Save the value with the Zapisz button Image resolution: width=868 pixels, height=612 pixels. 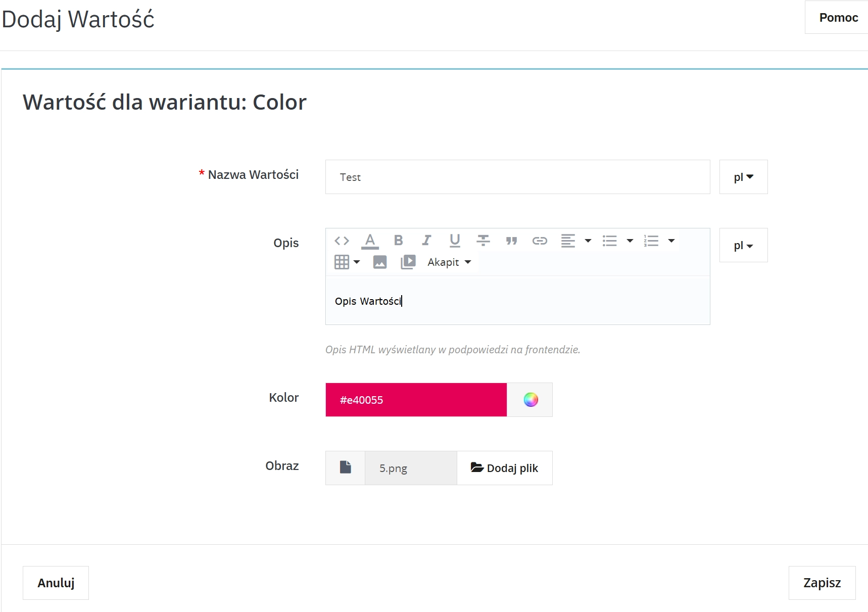pyautogui.click(x=822, y=583)
